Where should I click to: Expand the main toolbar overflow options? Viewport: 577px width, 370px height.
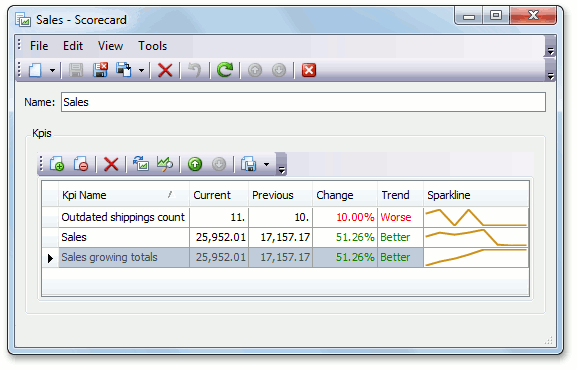551,71
